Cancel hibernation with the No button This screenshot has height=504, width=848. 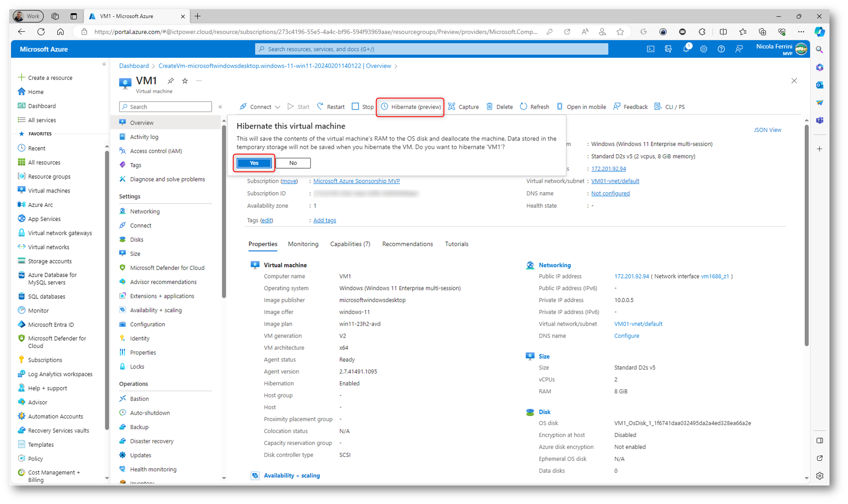(x=293, y=163)
